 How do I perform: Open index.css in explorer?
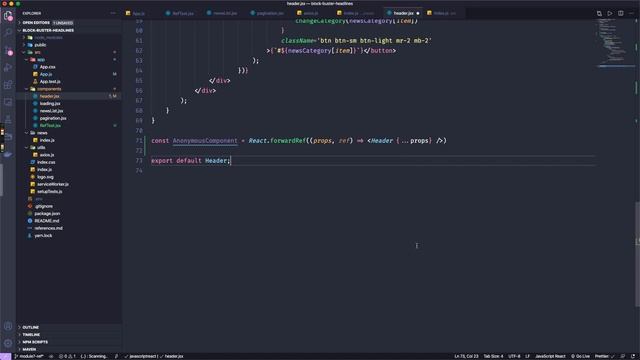click(x=46, y=162)
